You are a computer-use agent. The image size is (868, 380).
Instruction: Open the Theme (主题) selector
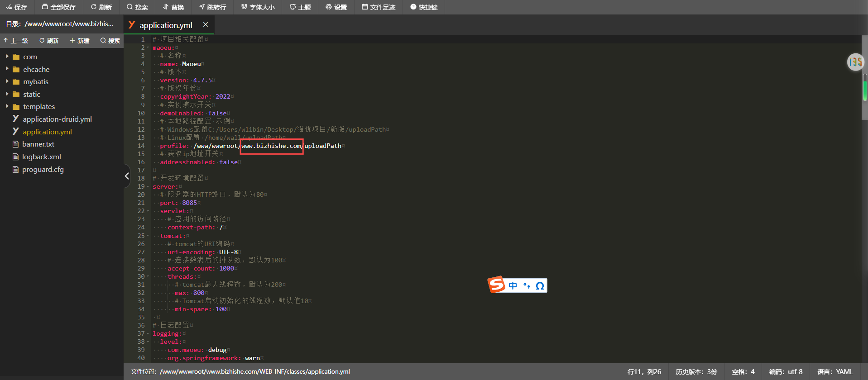(x=293, y=7)
